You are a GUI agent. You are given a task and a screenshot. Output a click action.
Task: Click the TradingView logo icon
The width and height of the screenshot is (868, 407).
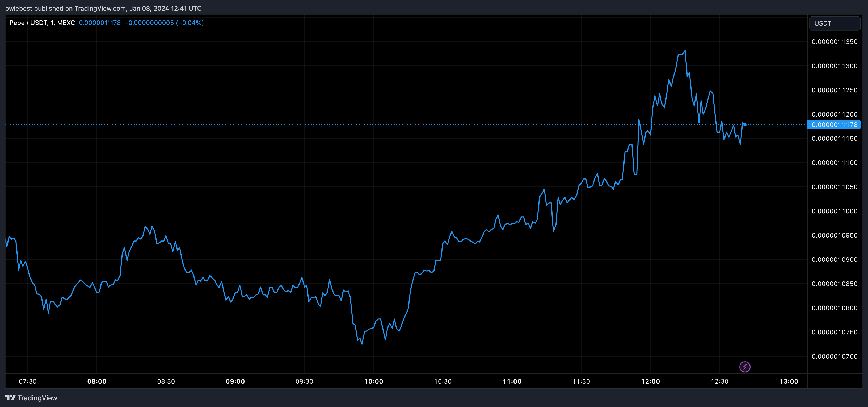point(10,398)
